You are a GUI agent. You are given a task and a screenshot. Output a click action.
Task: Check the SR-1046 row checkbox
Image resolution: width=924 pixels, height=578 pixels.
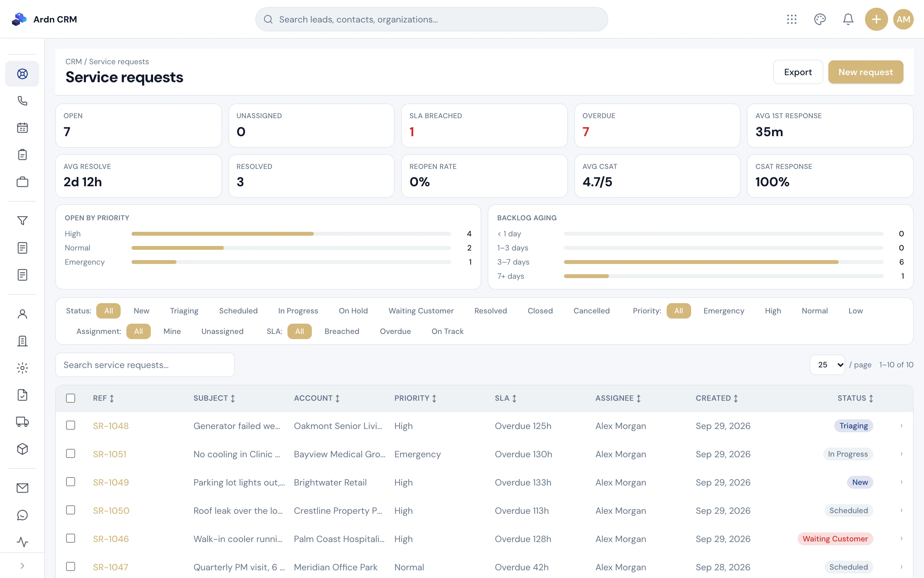pyautogui.click(x=71, y=538)
